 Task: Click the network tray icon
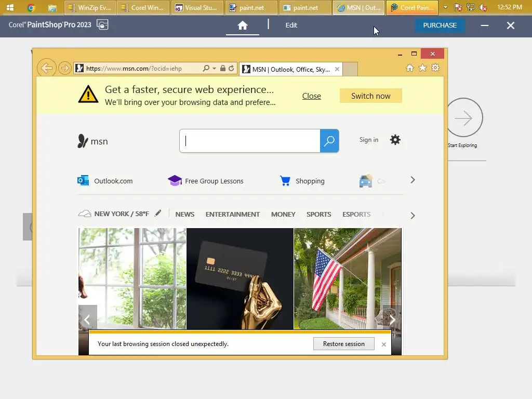click(471, 7)
